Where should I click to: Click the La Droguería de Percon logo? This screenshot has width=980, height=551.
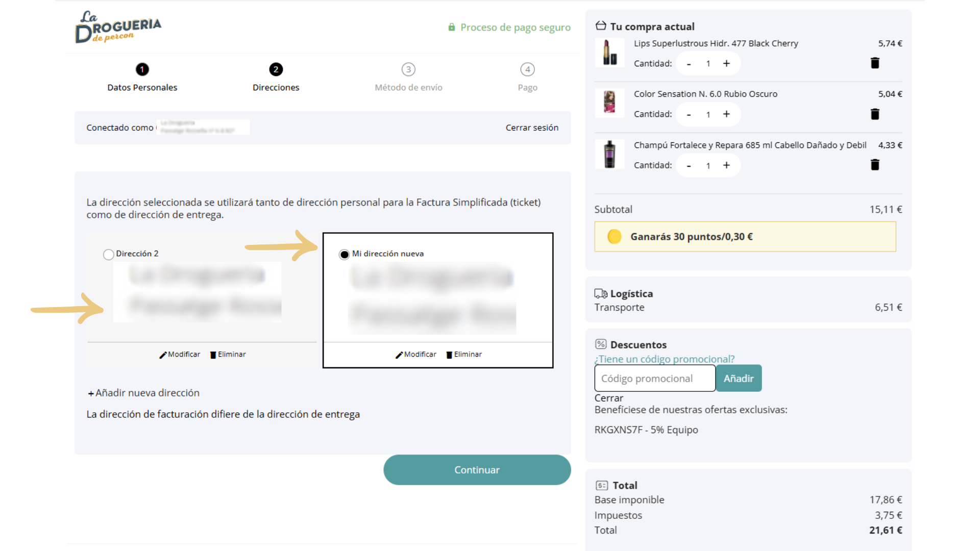click(118, 27)
